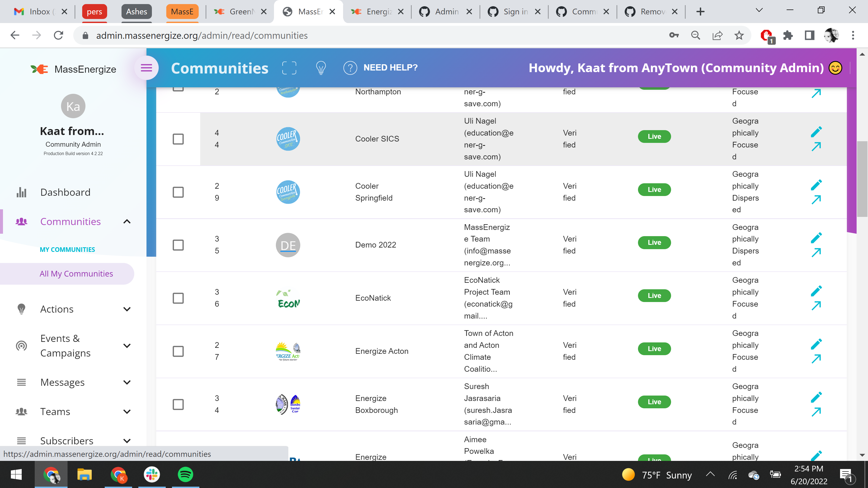Image resolution: width=868 pixels, height=488 pixels.
Task: Click NEED HELP? in the header
Action: [x=391, y=67]
